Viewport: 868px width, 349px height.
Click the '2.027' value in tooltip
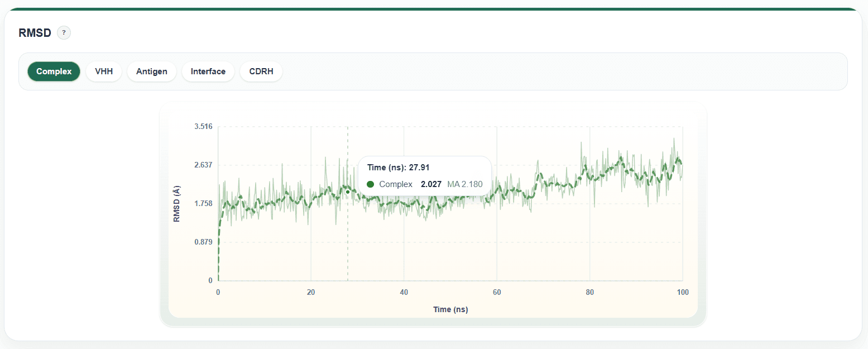pyautogui.click(x=431, y=184)
